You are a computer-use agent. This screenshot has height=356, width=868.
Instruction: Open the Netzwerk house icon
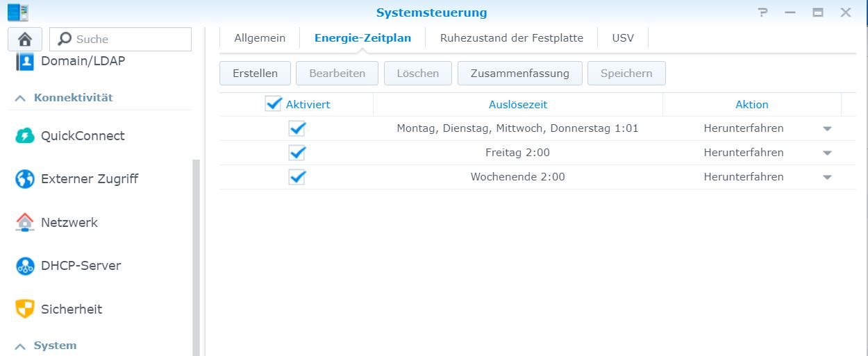point(25,223)
